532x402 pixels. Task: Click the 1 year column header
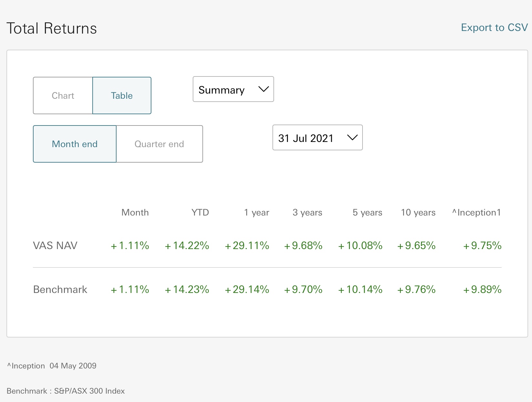click(257, 212)
